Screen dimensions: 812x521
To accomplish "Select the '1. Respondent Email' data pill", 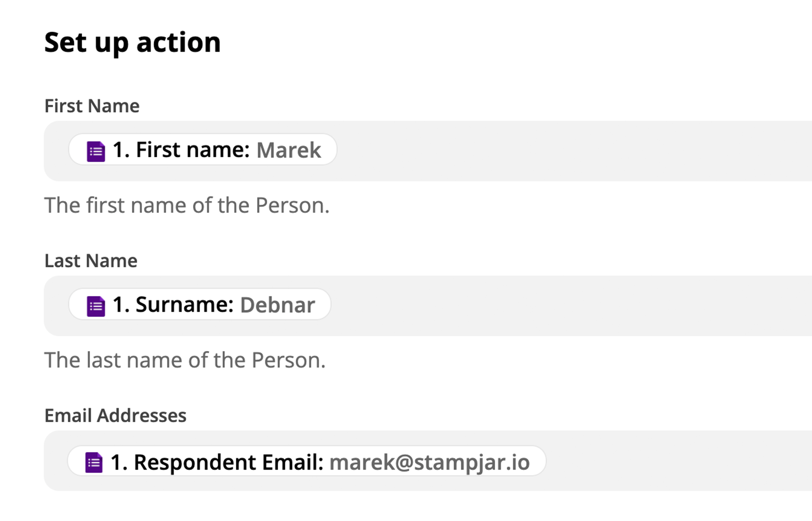I will [x=307, y=461].
